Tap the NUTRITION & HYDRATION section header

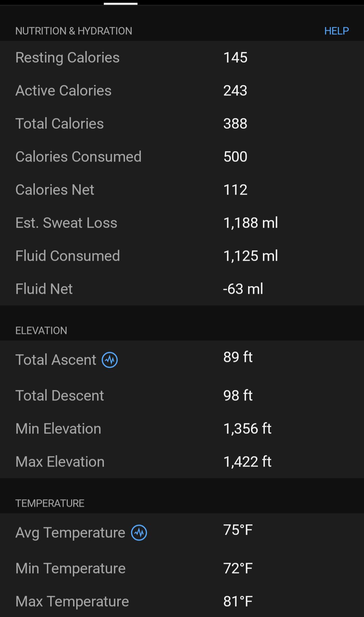point(74,31)
